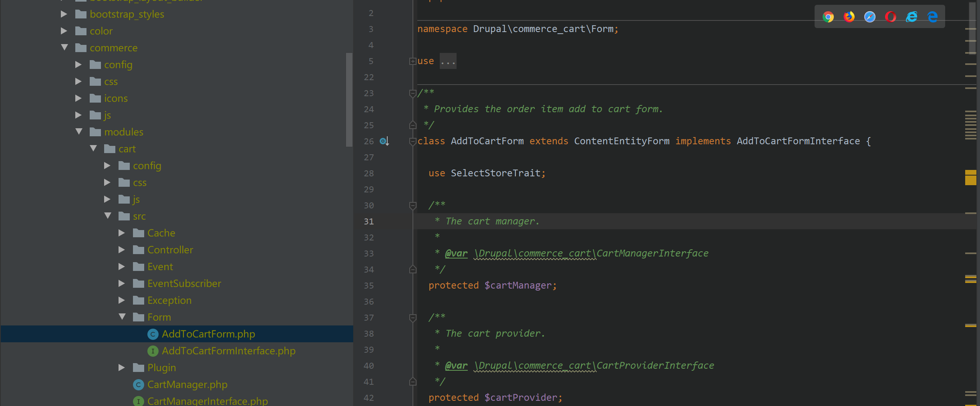Click the icons folder icon

pos(95,98)
